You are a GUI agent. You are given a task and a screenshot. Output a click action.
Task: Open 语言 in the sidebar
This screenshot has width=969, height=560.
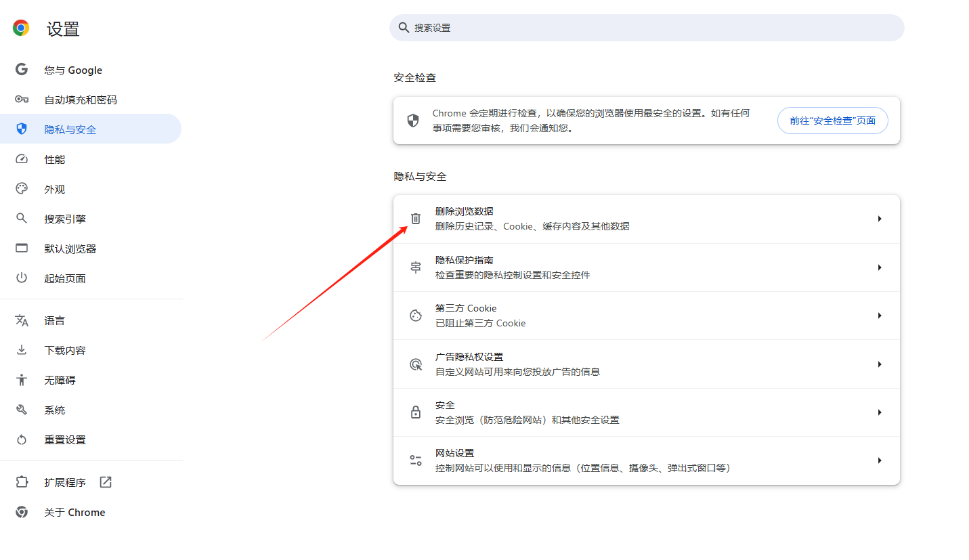coord(91,320)
